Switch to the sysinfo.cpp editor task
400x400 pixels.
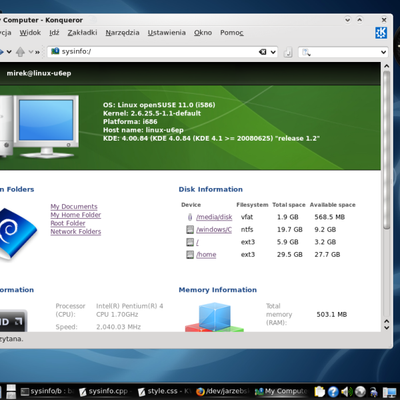[105, 391]
